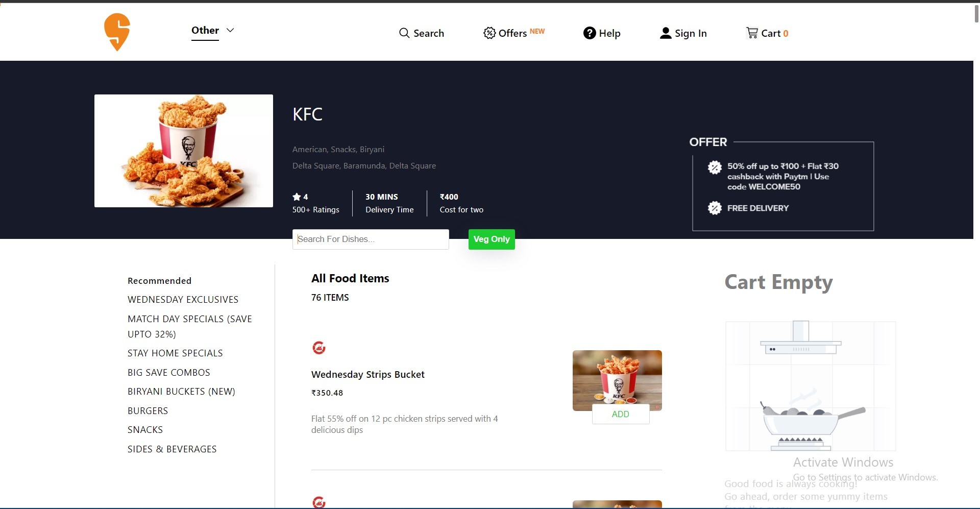The image size is (980, 509).
Task: Open the Other location dropdown
Action: [x=212, y=31]
